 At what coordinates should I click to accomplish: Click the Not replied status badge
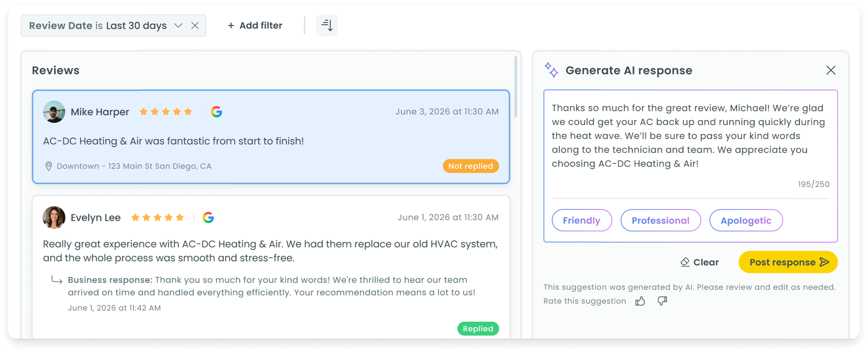coord(471,166)
